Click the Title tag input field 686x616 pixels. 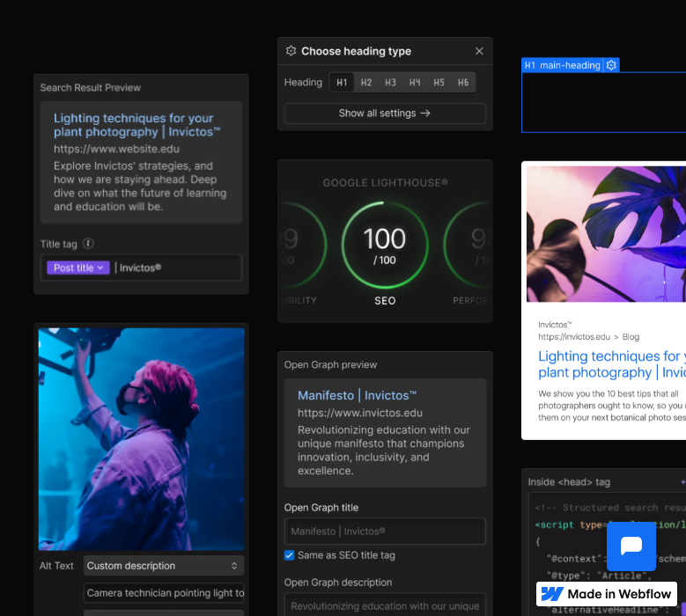click(x=141, y=268)
